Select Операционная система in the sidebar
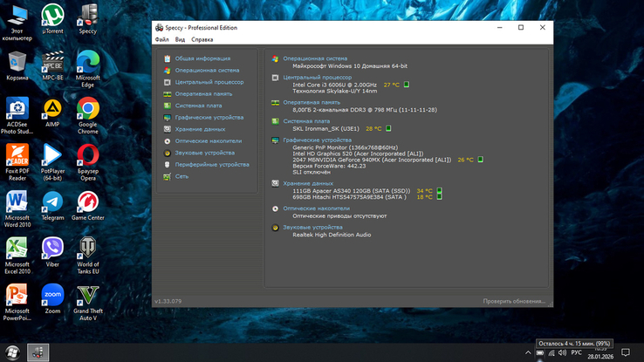The width and height of the screenshot is (644, 362). pyautogui.click(x=207, y=70)
